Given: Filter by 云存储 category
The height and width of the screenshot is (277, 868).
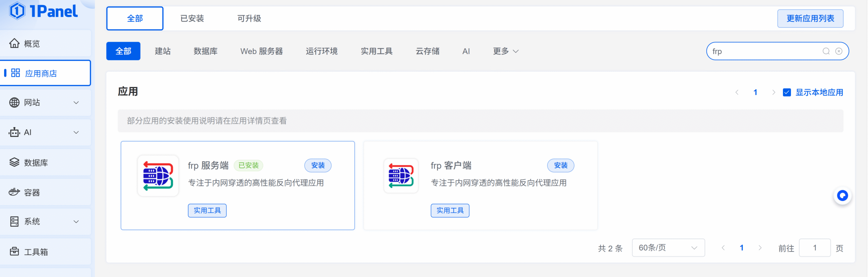Looking at the screenshot, I should (x=428, y=51).
